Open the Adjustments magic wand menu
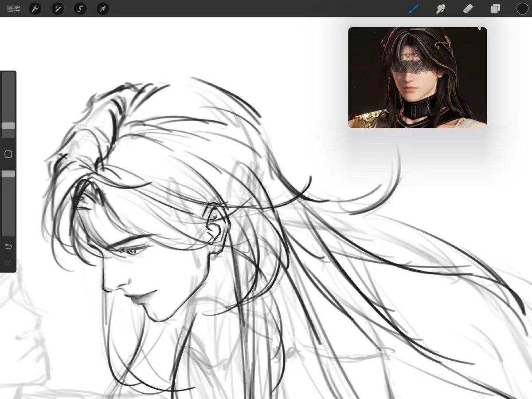 (58, 8)
